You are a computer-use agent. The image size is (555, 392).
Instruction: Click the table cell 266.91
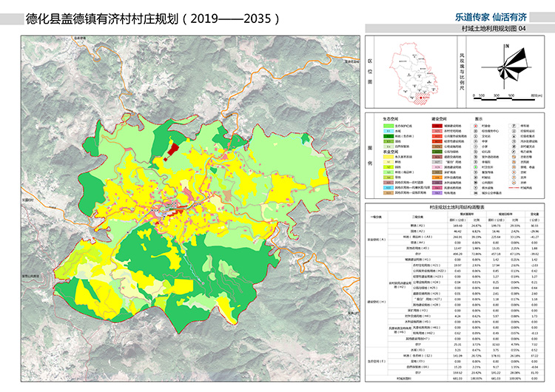pos(457,237)
